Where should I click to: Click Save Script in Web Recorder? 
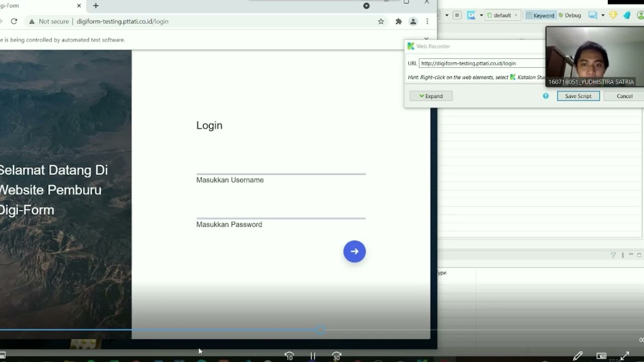[x=578, y=96]
